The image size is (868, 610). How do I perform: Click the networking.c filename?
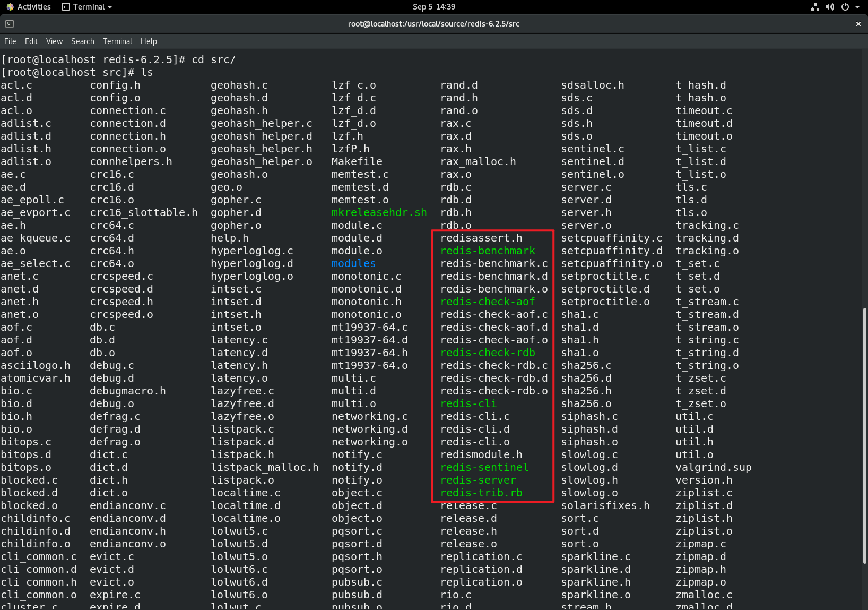(369, 416)
